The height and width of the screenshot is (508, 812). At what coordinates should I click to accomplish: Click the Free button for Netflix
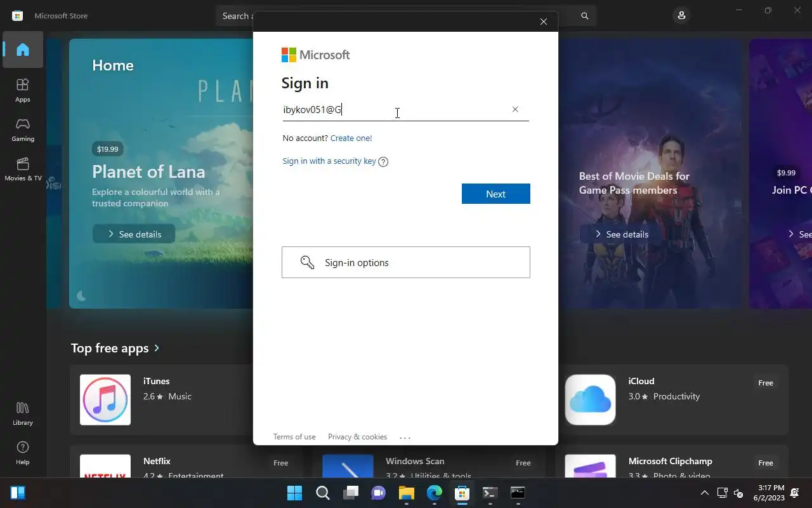281,463
